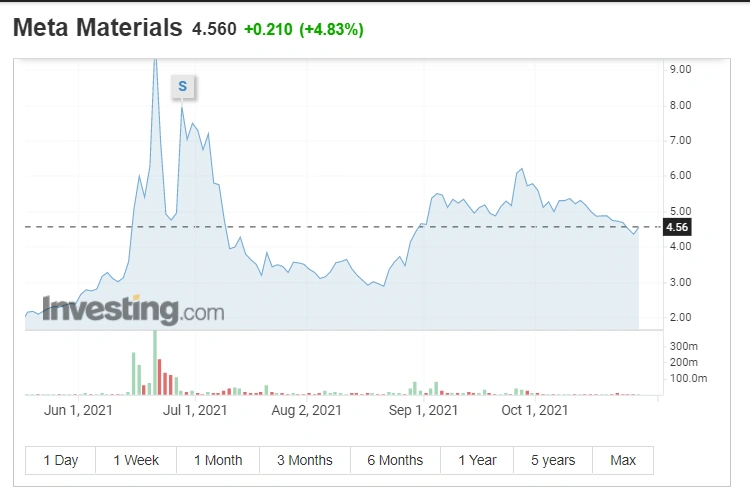The height and width of the screenshot is (493, 750).
Task: Click the Sep 1, 2021 axis label
Action: point(423,410)
